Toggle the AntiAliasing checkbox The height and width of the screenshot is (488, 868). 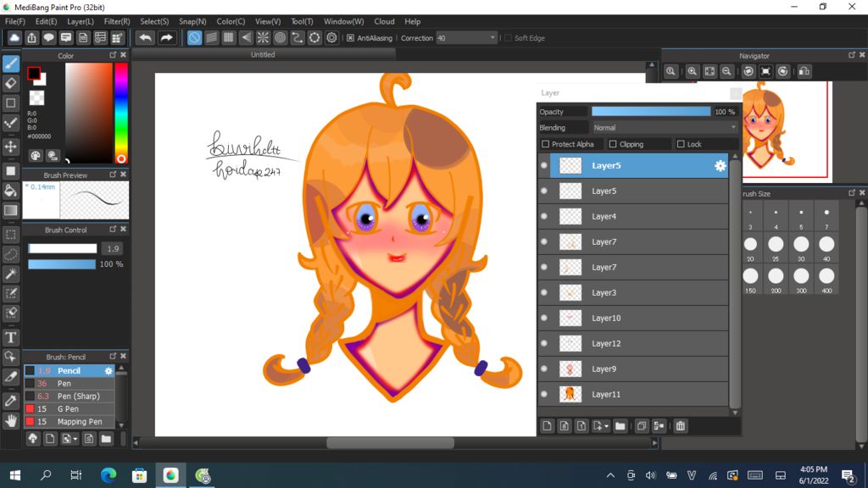[x=350, y=38]
